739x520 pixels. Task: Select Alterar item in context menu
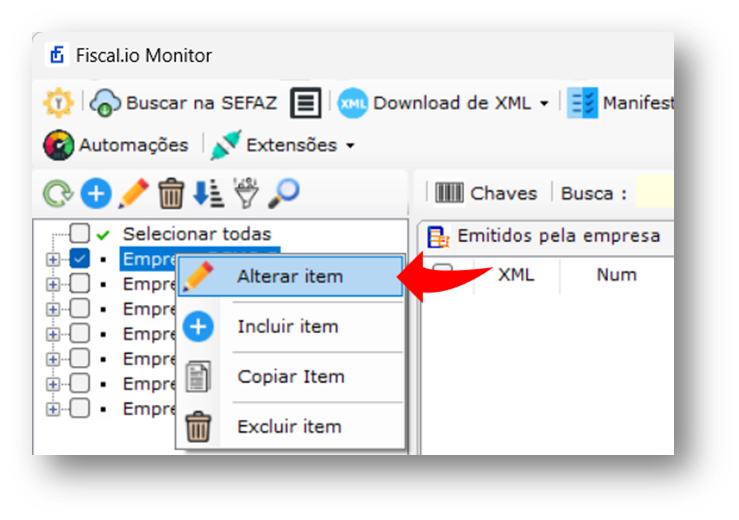point(291,276)
